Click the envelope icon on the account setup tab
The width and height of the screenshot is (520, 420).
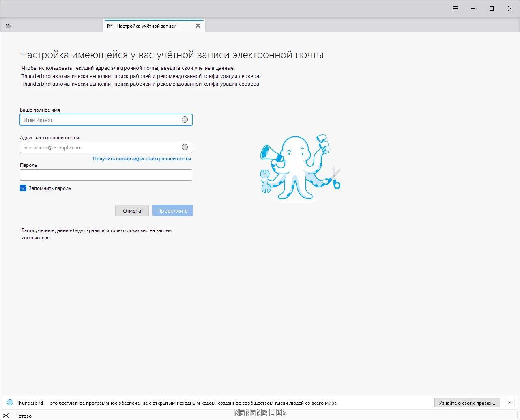tap(110, 26)
